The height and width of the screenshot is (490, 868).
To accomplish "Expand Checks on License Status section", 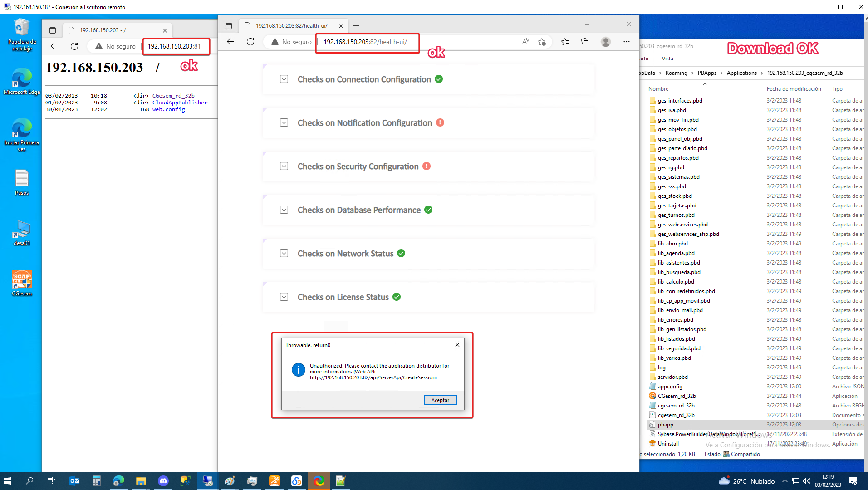I will point(284,297).
